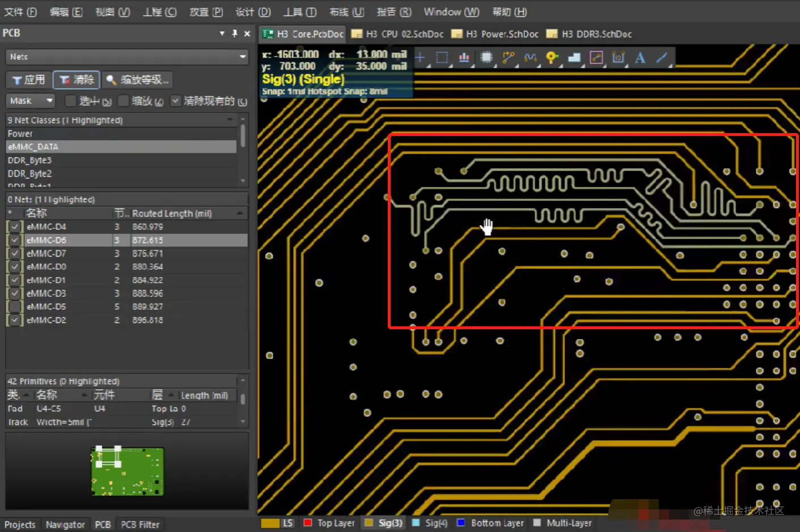The height and width of the screenshot is (532, 800).
Task: Expand the Mask mode dropdown
Action: [49, 101]
